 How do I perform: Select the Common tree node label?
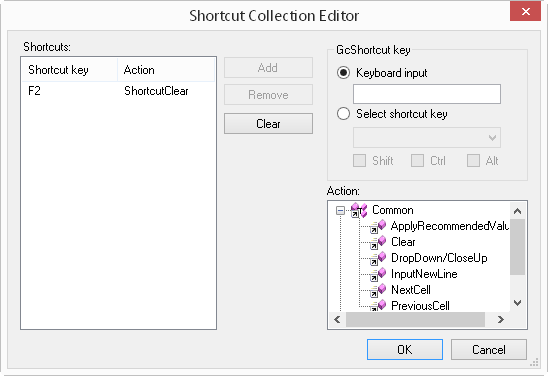tap(392, 210)
